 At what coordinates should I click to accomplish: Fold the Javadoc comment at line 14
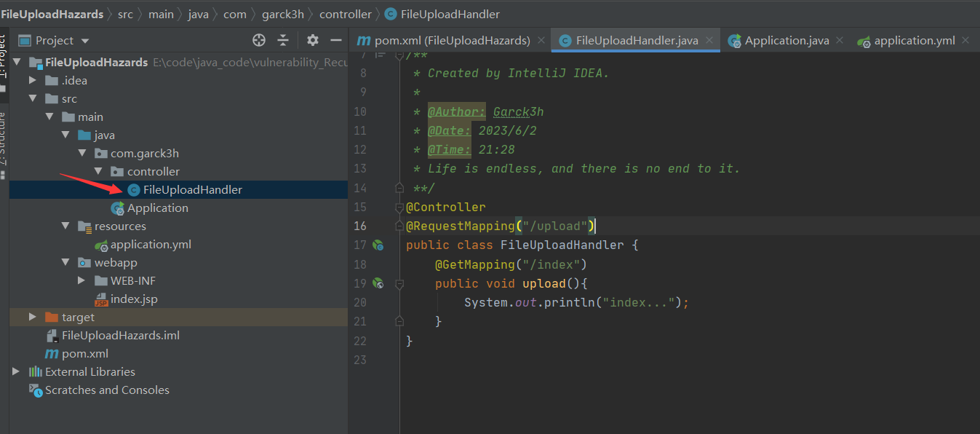click(399, 188)
